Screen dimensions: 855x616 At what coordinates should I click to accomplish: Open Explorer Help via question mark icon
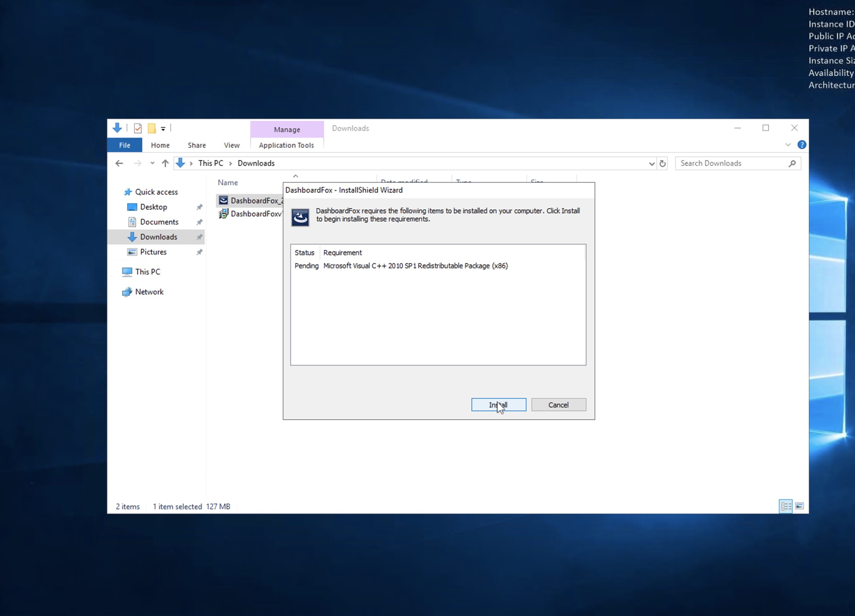point(802,145)
